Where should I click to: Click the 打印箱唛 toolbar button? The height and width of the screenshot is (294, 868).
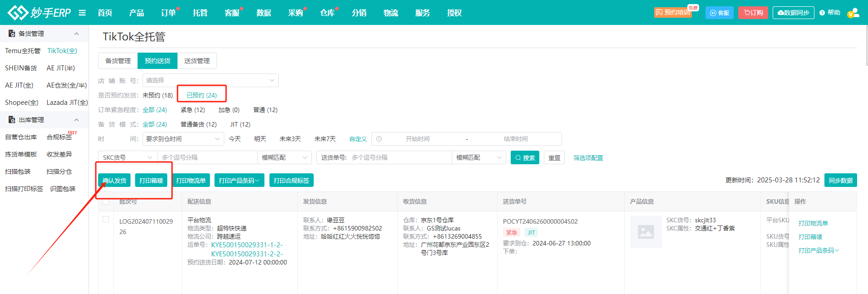coord(151,181)
